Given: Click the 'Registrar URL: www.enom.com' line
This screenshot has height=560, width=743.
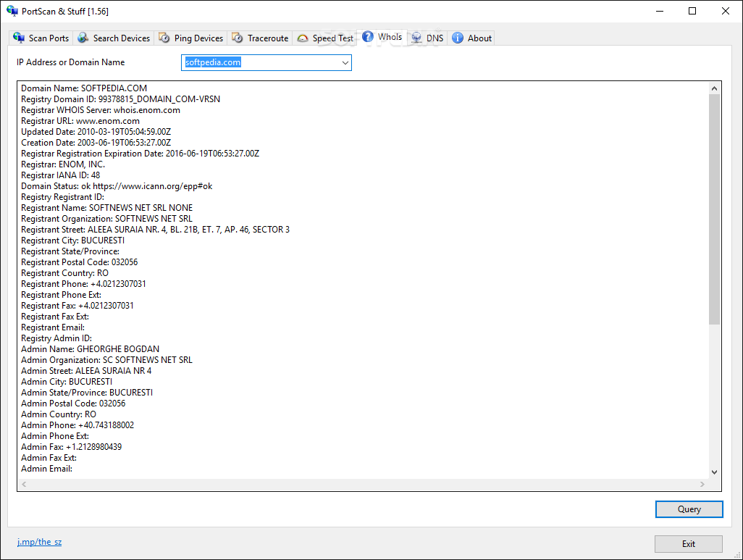Looking at the screenshot, I should 80,121.
